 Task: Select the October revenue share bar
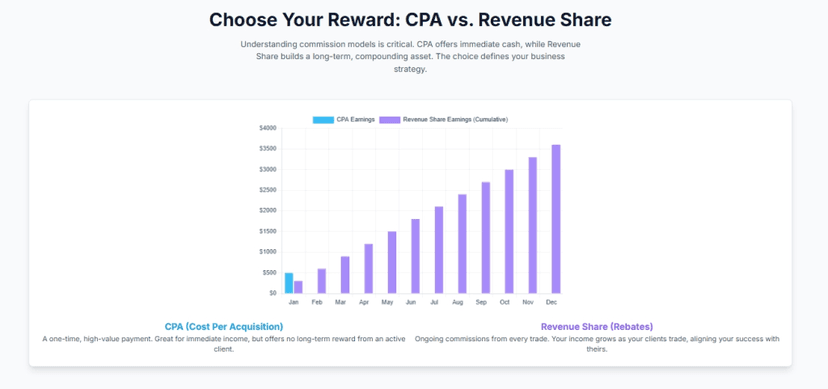[x=509, y=231]
